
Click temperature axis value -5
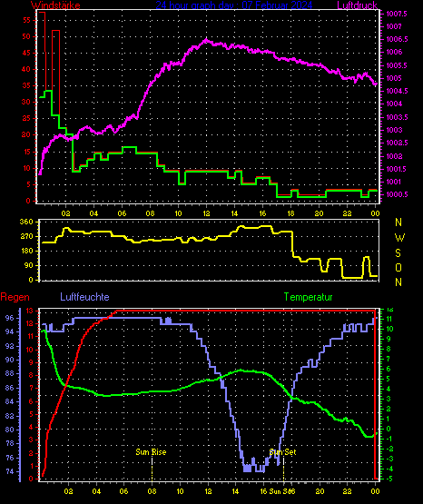pos(389,479)
